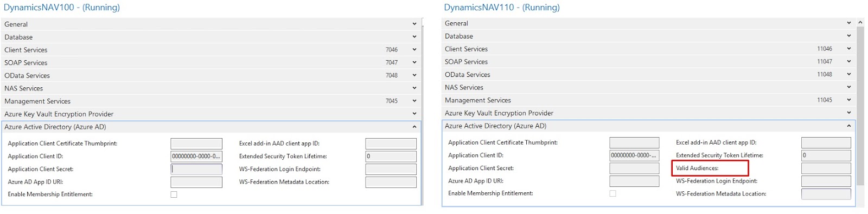Click the DynamicsNAV100 - (Running) title

coord(62,8)
